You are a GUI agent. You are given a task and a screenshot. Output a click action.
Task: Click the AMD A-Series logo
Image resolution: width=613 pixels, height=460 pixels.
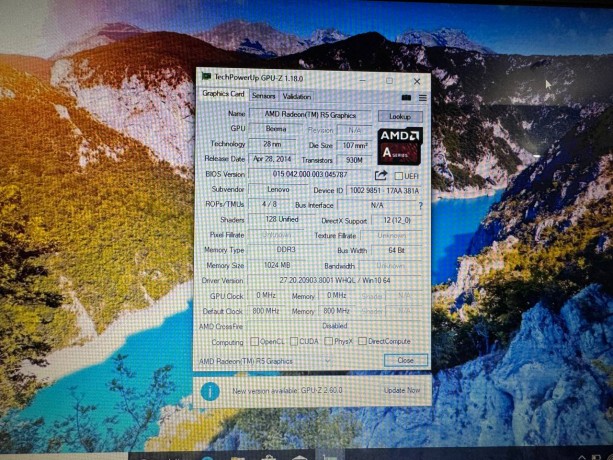pyautogui.click(x=400, y=145)
